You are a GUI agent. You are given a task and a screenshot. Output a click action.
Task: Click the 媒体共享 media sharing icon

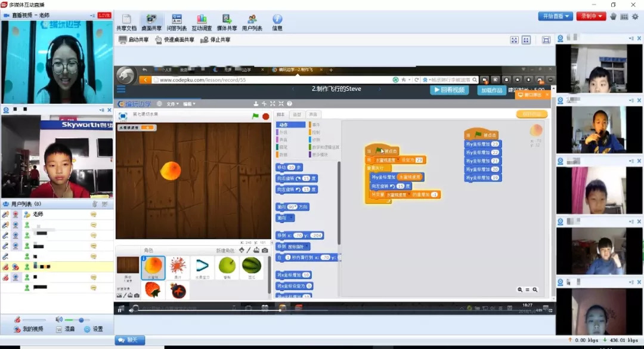227,23
